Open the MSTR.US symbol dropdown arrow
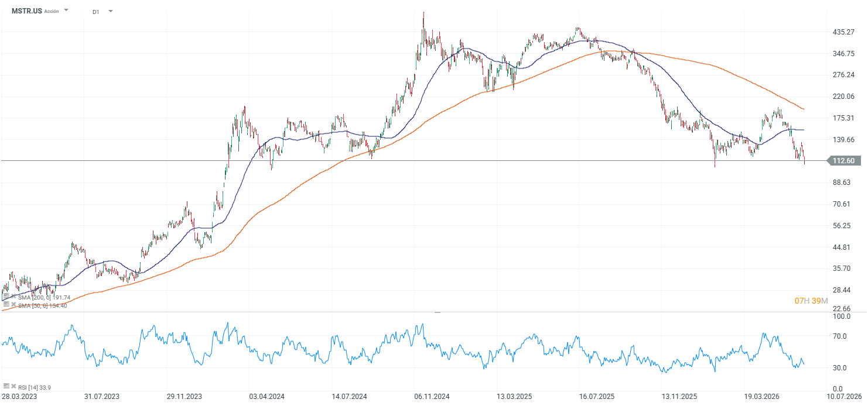Image resolution: width=868 pixels, height=406 pixels. (x=66, y=11)
